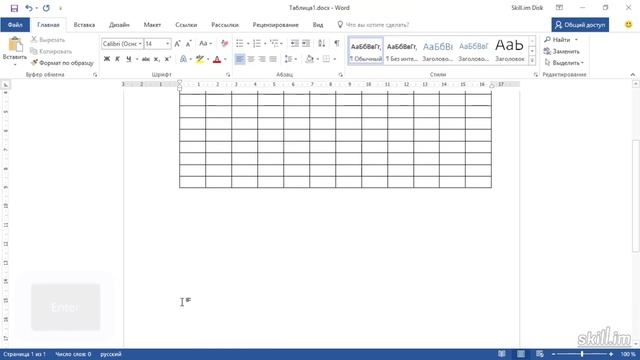640x360 pixels.
Task: Open numbered list dropdown
Action: (265, 43)
